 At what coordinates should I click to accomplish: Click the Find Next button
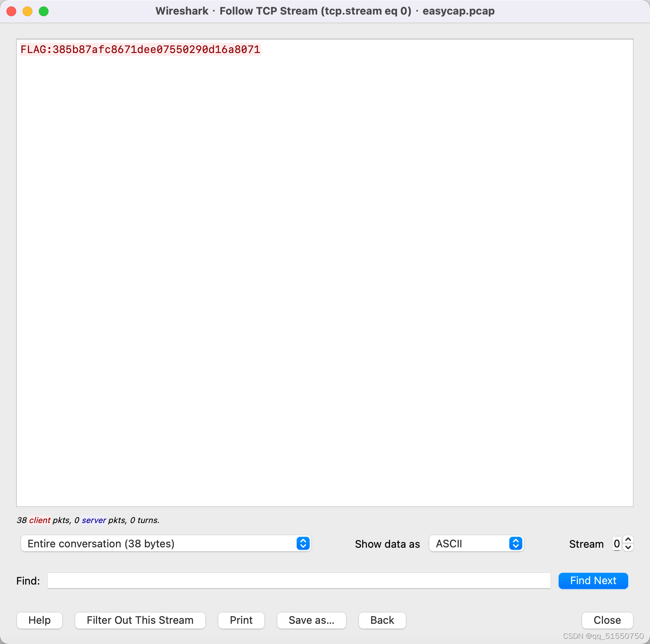593,580
